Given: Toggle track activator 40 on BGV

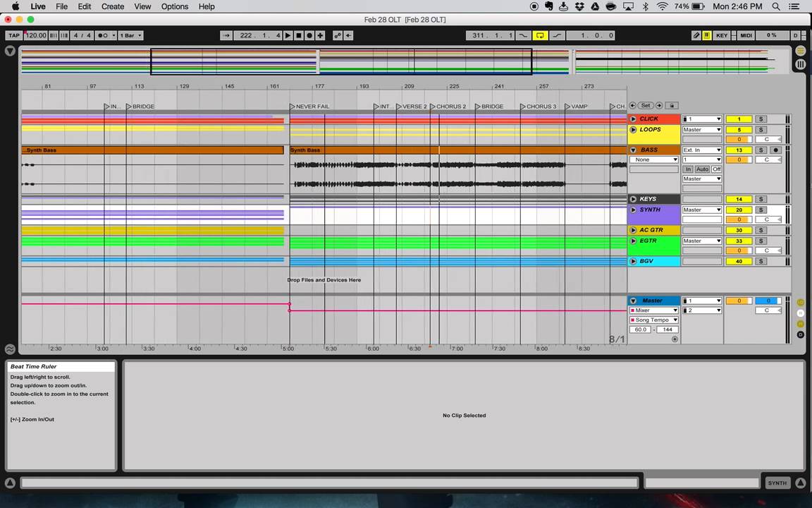Looking at the screenshot, I should click(739, 261).
